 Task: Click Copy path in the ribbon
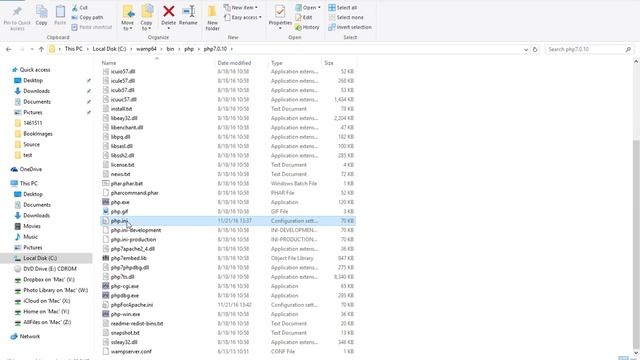[87, 18]
